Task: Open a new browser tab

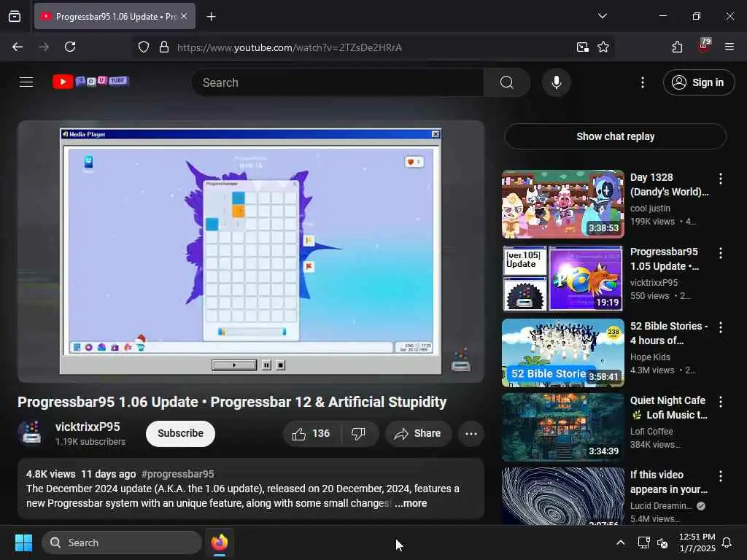Action: click(x=211, y=17)
